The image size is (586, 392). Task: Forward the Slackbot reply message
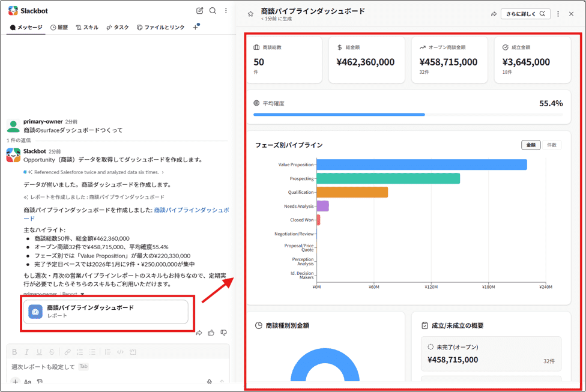[x=199, y=333]
